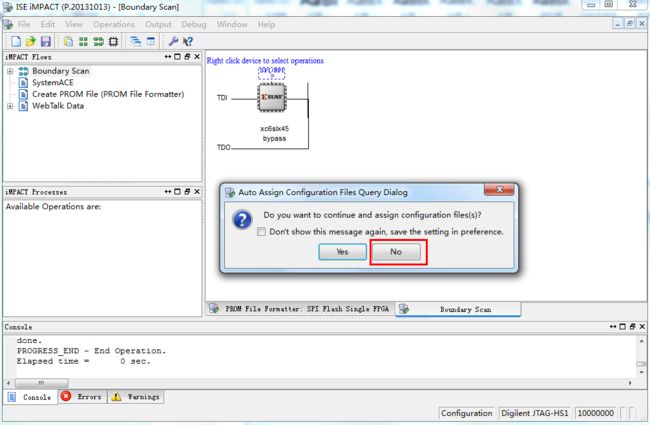Expand the WebTalk Data tree node
Image resolution: width=650 pixels, height=425 pixels.
[x=10, y=106]
